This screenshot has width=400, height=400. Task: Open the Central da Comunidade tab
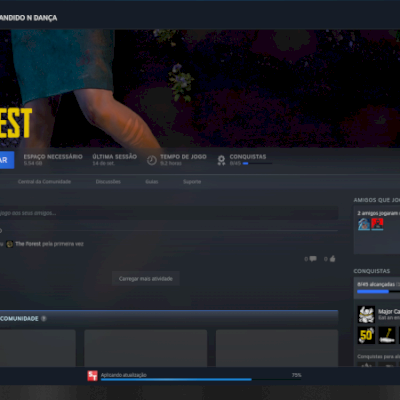[44, 182]
